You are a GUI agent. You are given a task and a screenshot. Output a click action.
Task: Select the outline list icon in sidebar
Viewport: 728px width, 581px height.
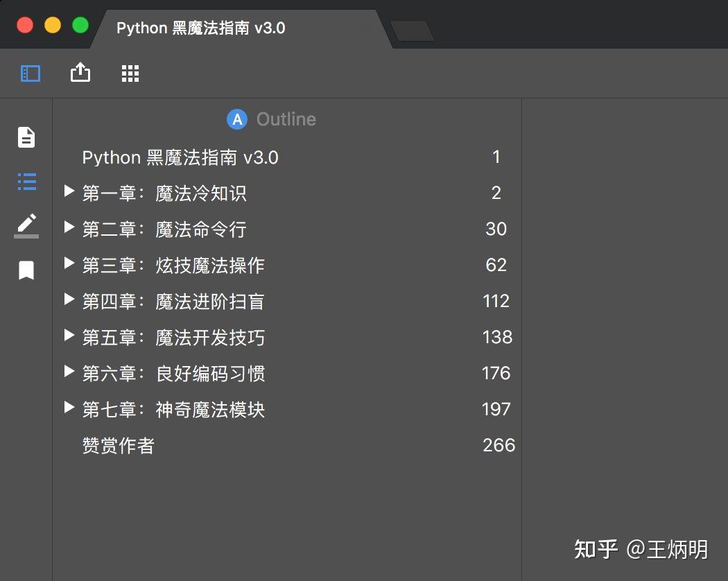point(26,182)
